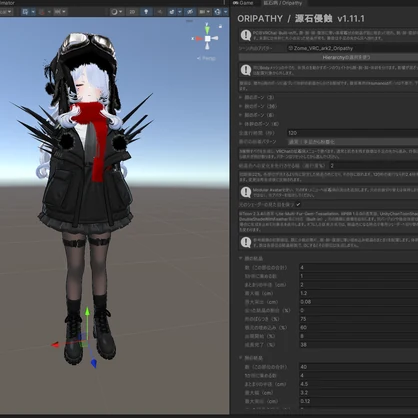Click the progress time field showing 120
This screenshot has width=418, height=418.
pos(353,133)
